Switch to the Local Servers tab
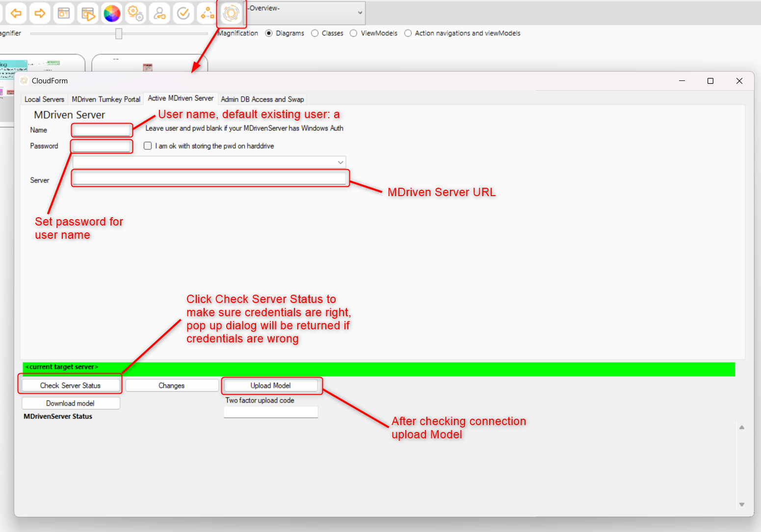This screenshot has height=532, width=761. click(44, 100)
